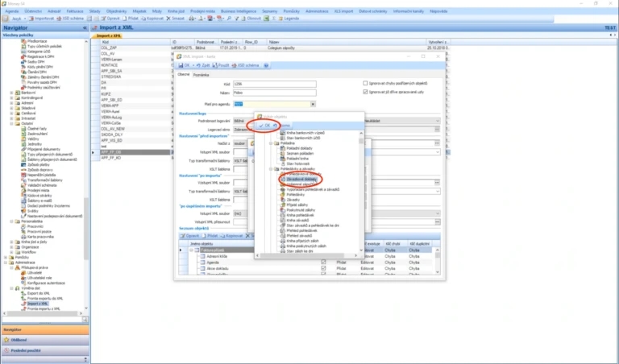Collapse the Pokladna tree folder
619x364 pixels.
[271, 143]
